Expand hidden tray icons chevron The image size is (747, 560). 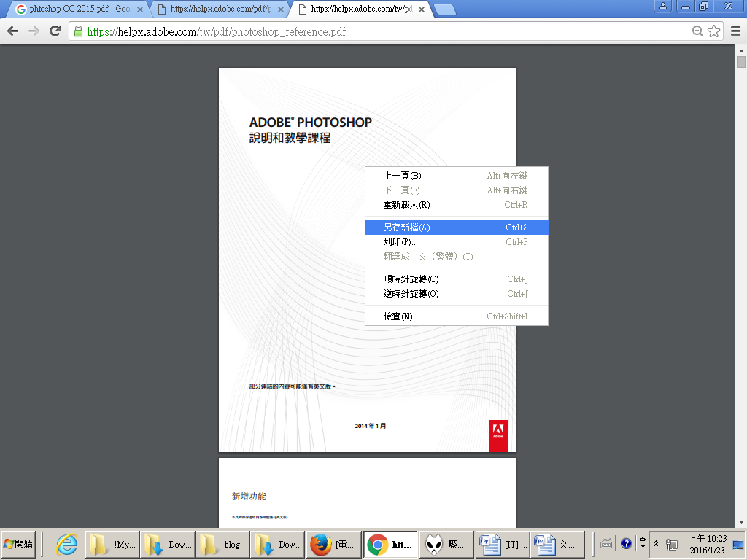tap(656, 543)
